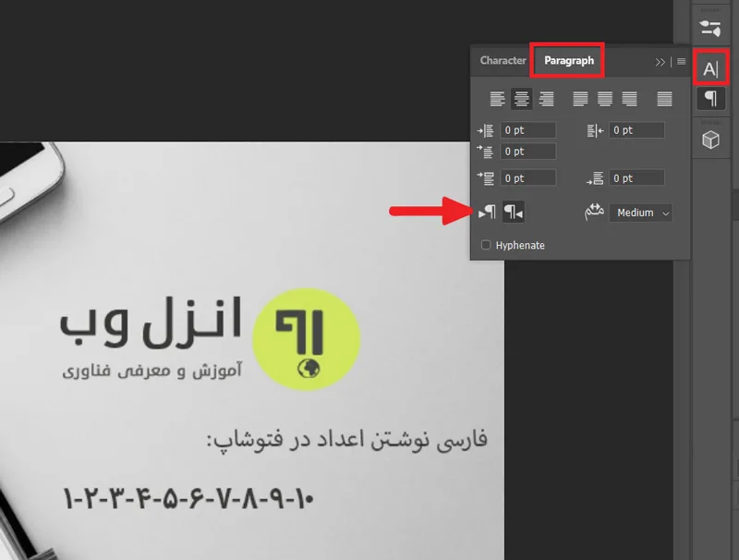Set left-to-right paragraph direction
Image resolution: width=739 pixels, height=560 pixels.
point(488,213)
